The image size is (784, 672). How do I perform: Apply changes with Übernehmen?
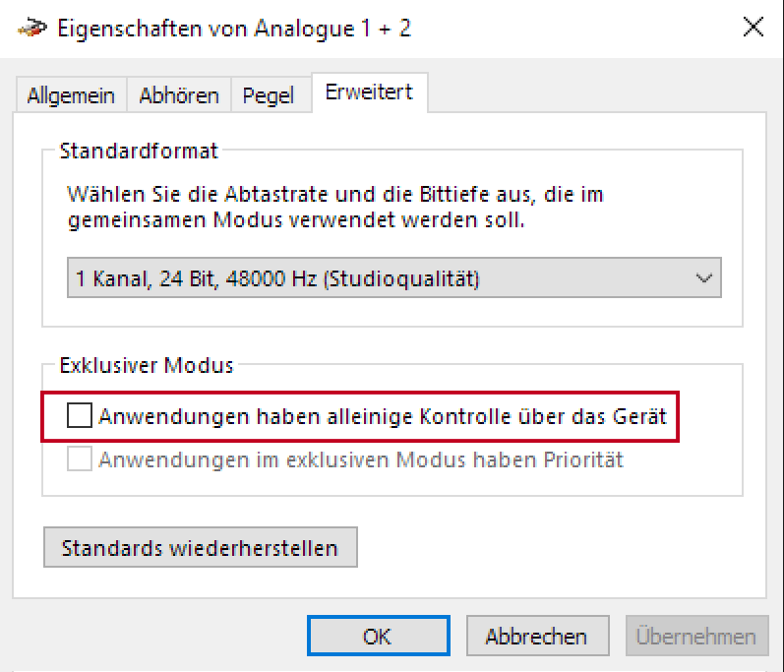696,636
